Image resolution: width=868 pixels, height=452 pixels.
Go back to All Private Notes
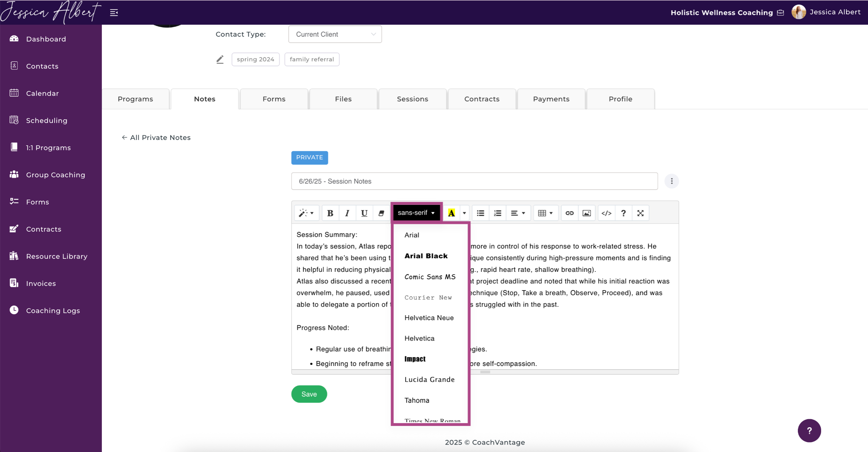(156, 138)
